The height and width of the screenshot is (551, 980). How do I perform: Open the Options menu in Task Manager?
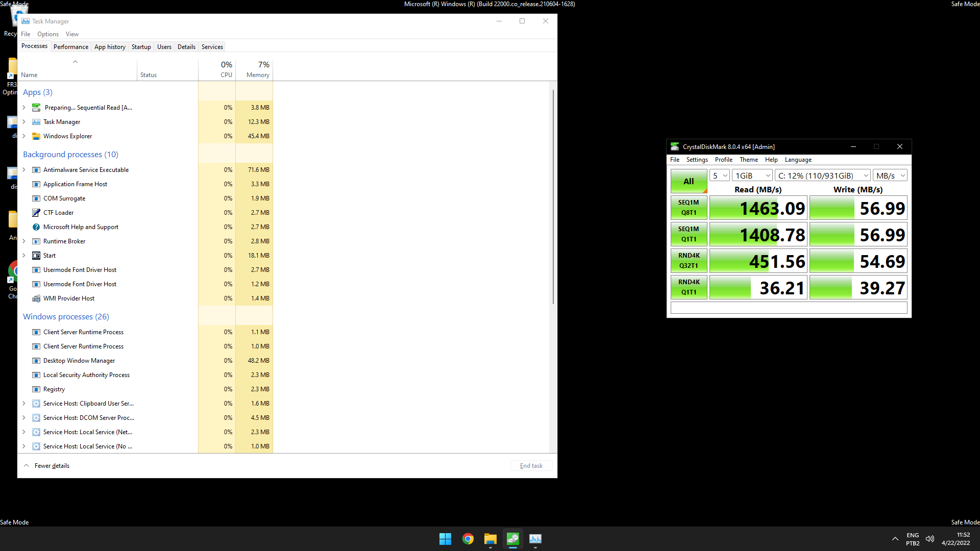tap(48, 34)
